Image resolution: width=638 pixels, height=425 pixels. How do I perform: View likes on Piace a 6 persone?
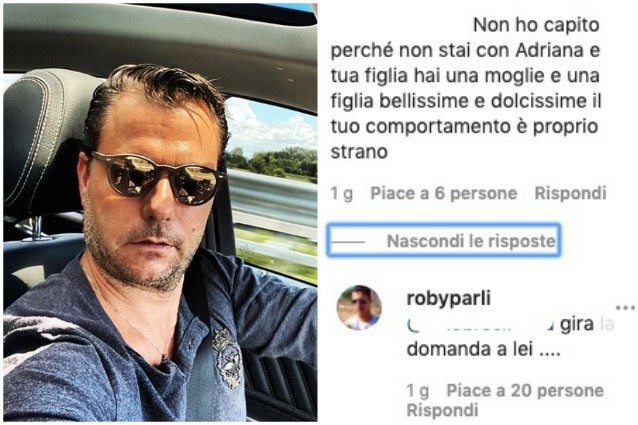click(444, 193)
